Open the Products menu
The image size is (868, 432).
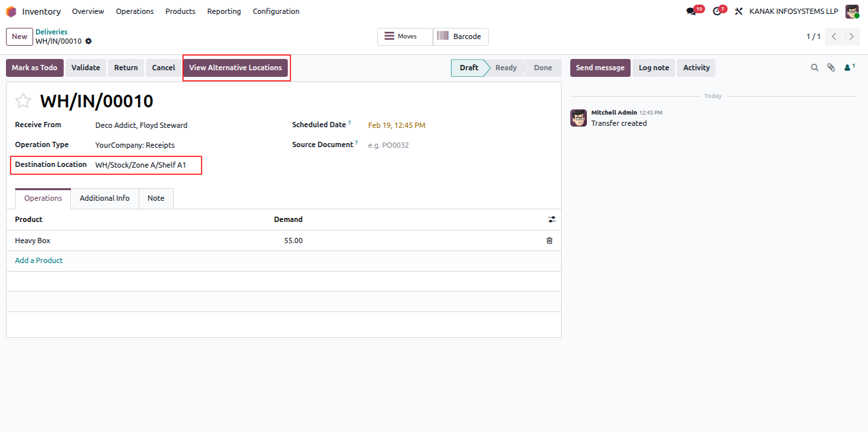coord(180,11)
